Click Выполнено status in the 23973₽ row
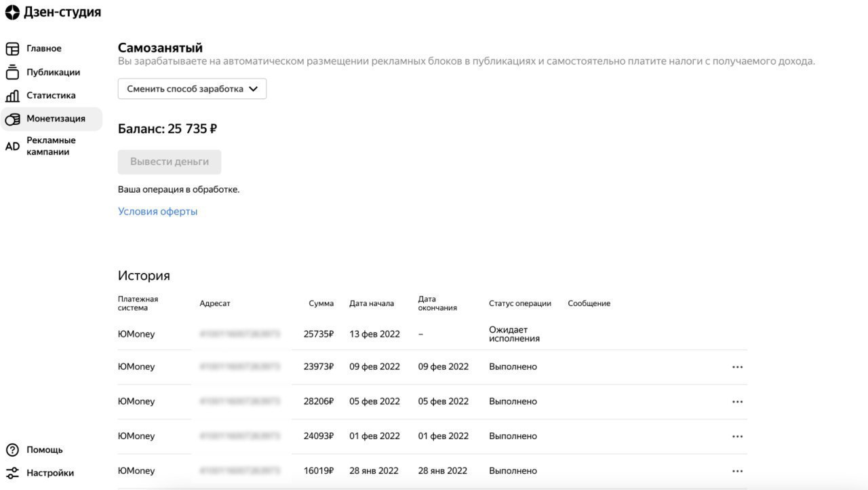 coord(513,366)
